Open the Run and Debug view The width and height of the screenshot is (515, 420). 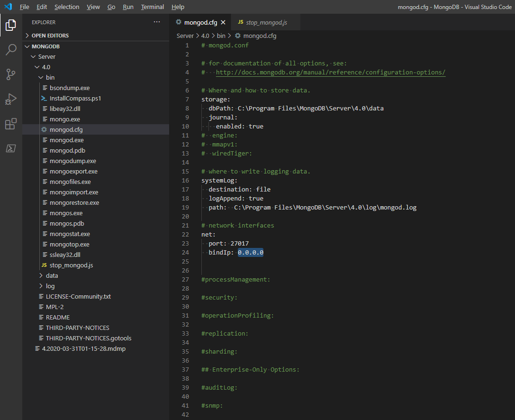pyautogui.click(x=11, y=99)
